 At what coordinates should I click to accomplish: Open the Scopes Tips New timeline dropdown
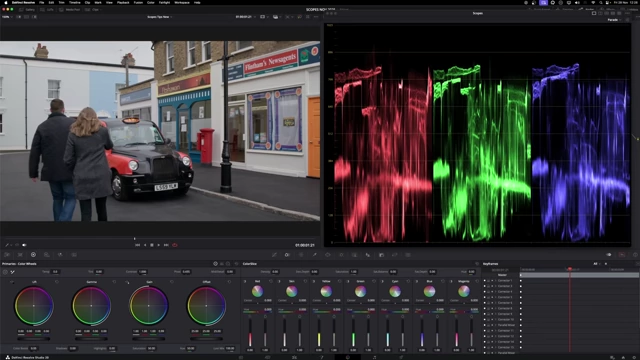tap(160, 17)
